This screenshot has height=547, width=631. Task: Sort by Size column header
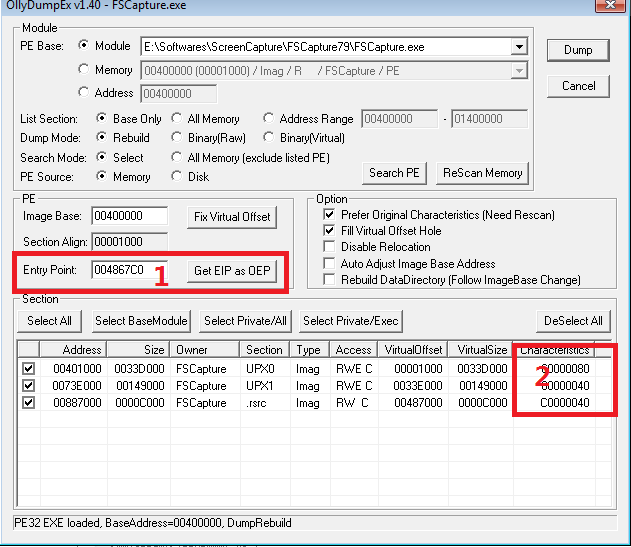point(138,349)
